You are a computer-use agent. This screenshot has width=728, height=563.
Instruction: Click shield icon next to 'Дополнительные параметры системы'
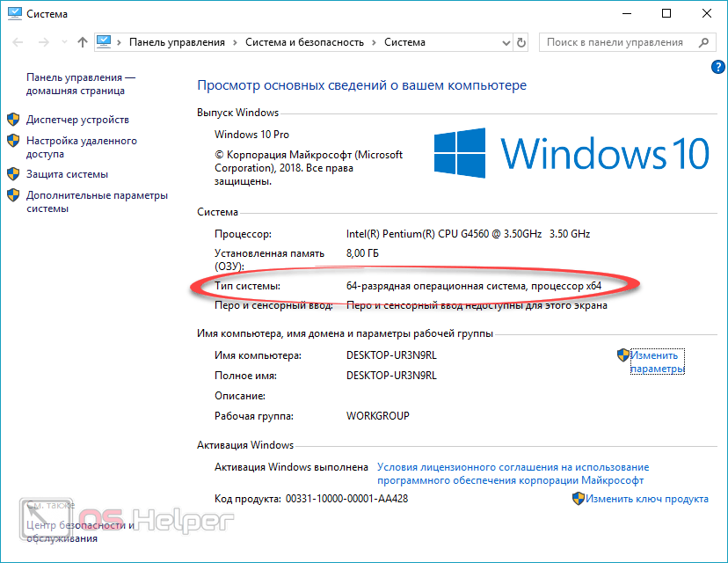[x=13, y=194]
